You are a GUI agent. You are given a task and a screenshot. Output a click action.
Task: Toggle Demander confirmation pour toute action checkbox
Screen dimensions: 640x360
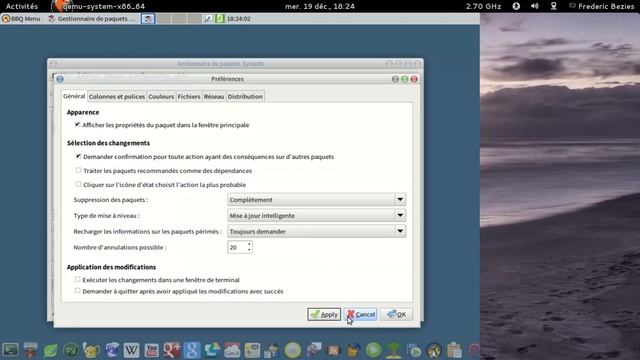coord(78,156)
